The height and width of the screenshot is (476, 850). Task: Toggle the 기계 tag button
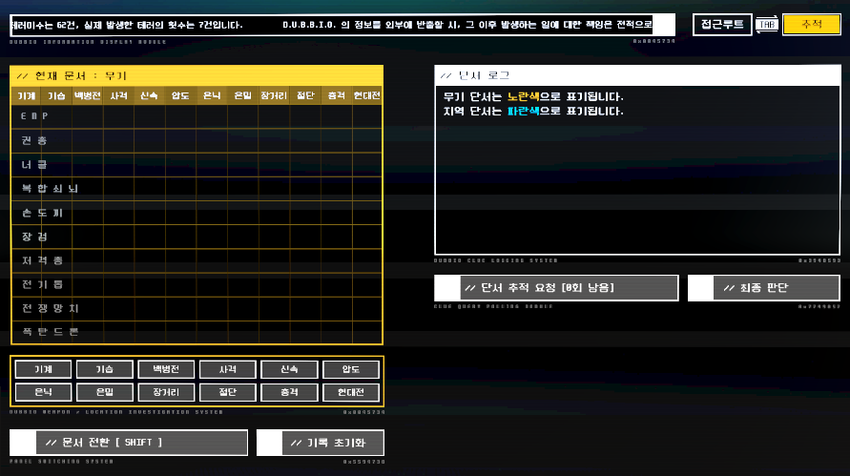point(42,369)
